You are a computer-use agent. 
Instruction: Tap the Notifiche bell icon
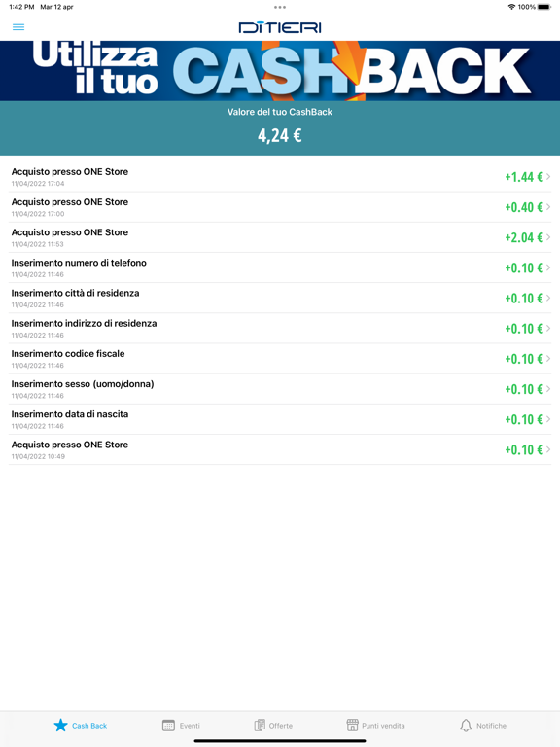(466, 725)
